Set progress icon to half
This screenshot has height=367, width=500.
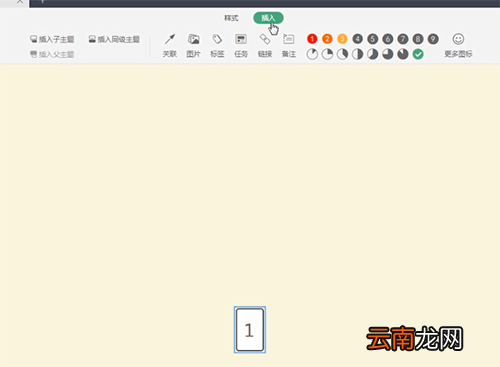(x=358, y=54)
